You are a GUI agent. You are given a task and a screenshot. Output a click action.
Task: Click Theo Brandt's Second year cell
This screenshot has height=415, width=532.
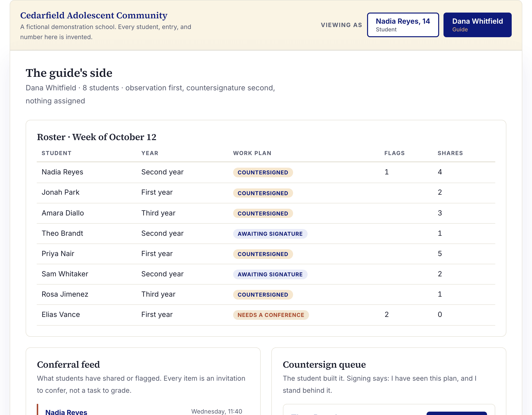coord(163,233)
